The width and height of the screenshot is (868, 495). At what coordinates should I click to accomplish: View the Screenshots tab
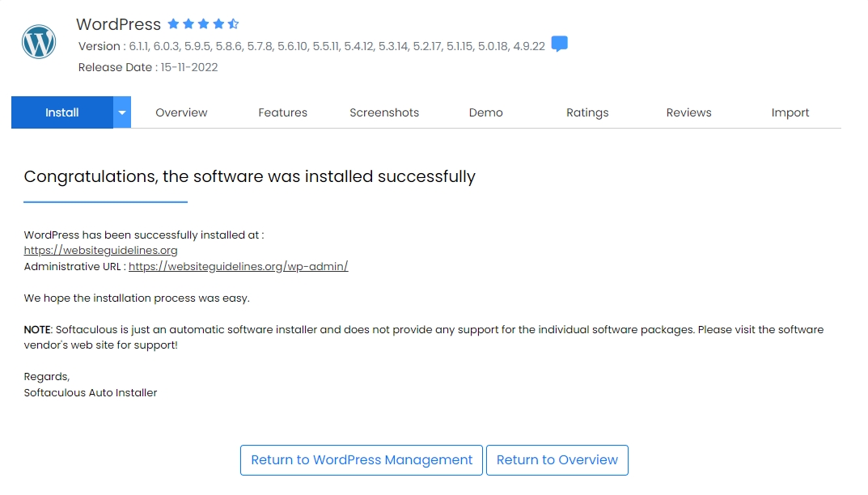tap(384, 112)
